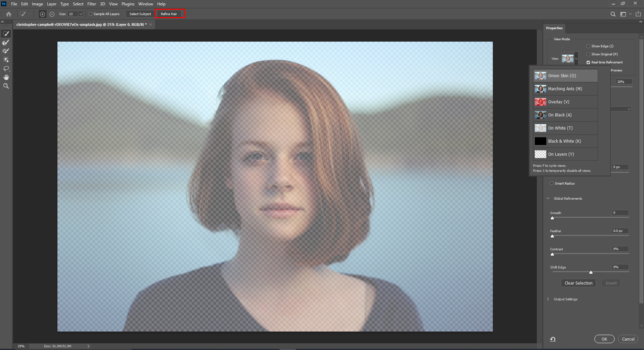Activate the Hand tool

tap(6, 77)
